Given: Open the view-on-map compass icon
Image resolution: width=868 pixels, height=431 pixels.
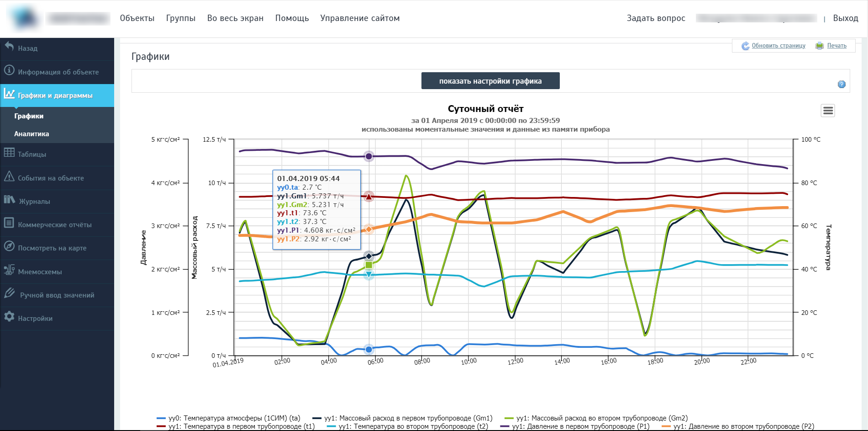Looking at the screenshot, I should 9,246.
